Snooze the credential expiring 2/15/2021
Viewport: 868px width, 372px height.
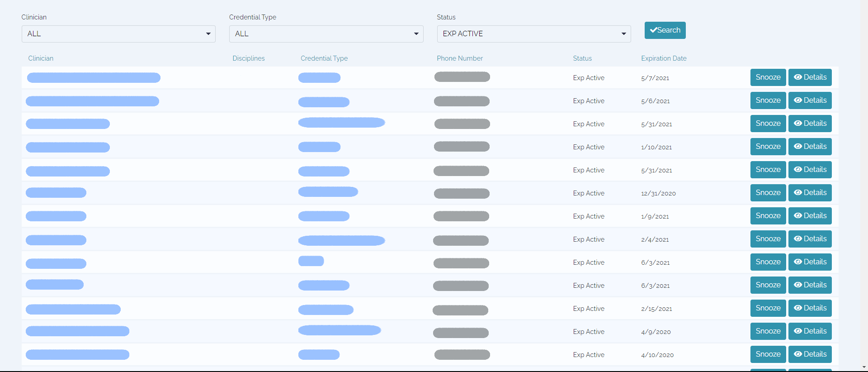[x=768, y=308]
